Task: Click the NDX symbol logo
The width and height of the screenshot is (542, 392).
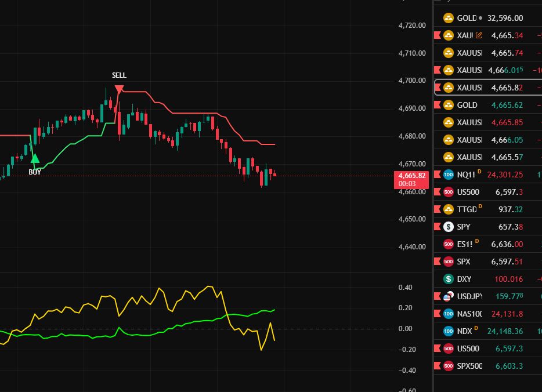Action: 448,331
